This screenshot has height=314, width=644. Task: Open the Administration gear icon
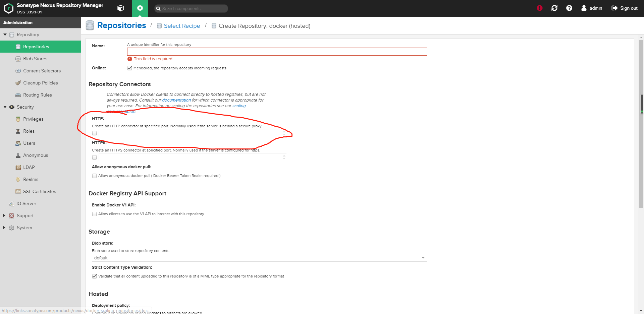[140, 8]
